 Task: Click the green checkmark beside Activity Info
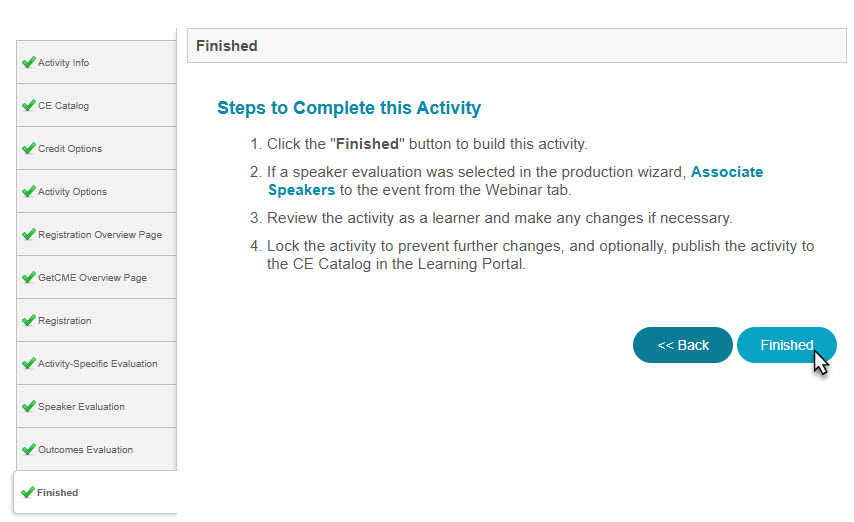point(29,62)
